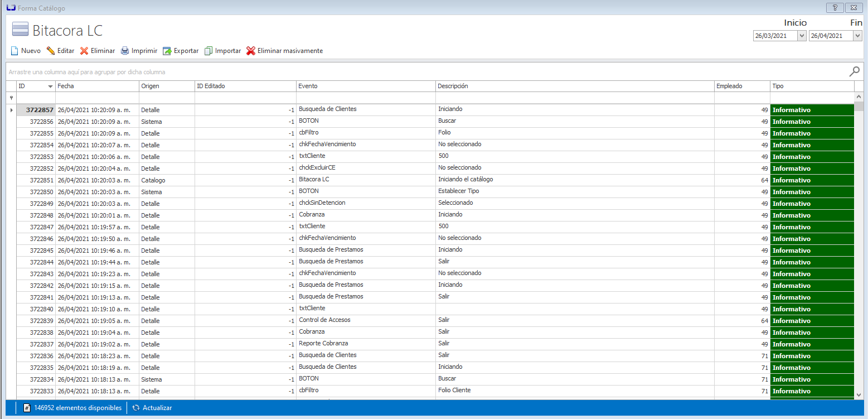Click the ID Editado column header
Viewport: 868px width, 419px height.
[x=245, y=86]
